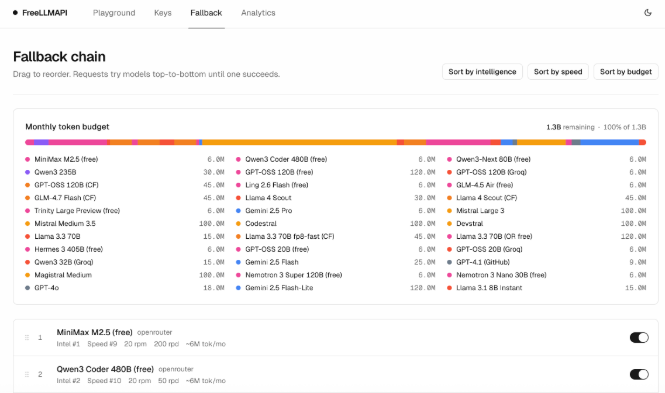Select Qwen3-Next 80B (free) legend entry
Screen dimensions: 665x393
point(547,159)
